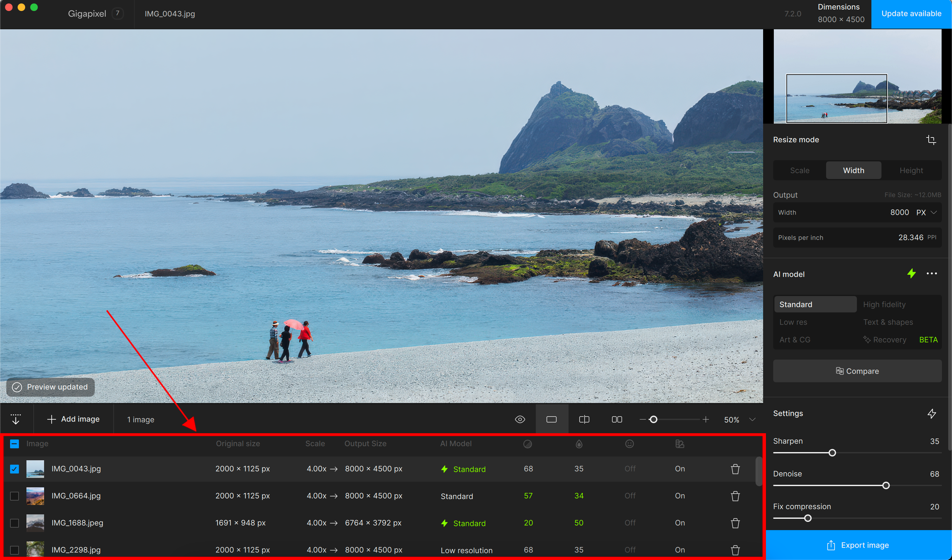The height and width of the screenshot is (560, 952).
Task: Open the AI model three-dots menu
Action: coord(932,273)
